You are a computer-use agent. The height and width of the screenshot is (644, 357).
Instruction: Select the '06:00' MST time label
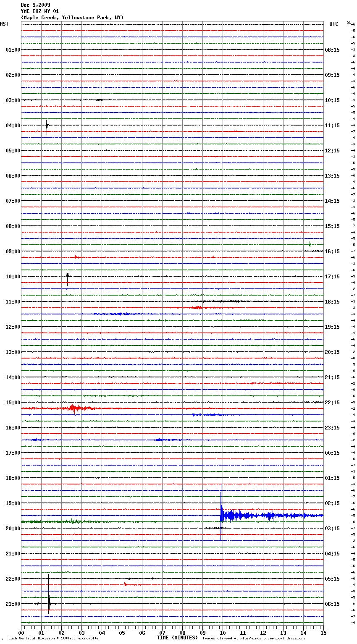tap(13, 176)
